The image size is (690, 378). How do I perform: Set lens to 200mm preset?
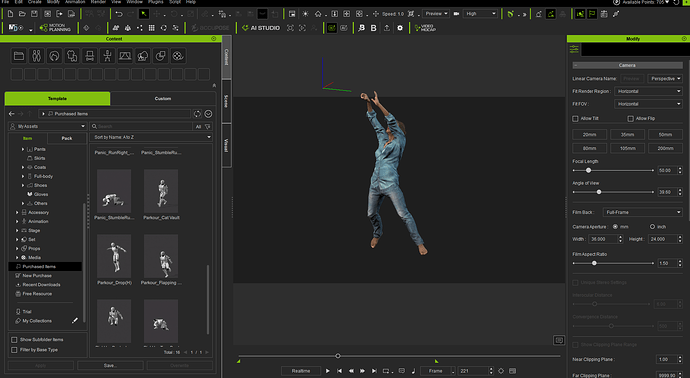tap(665, 148)
